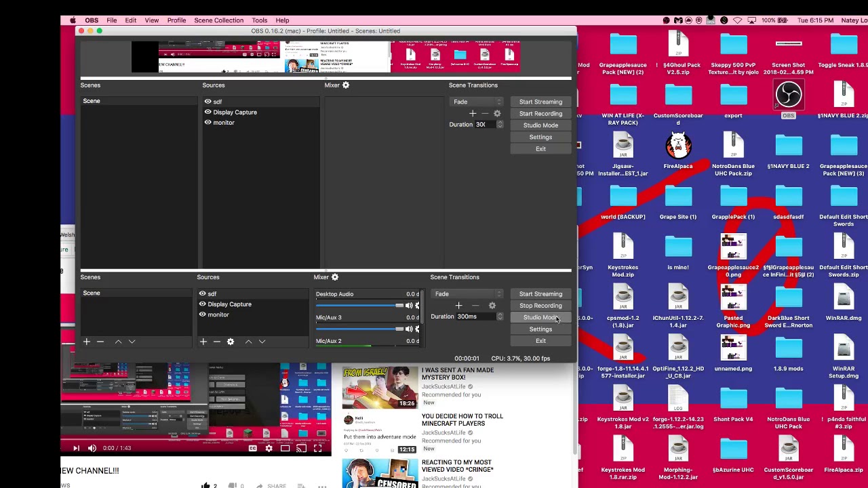
Task: Click Start Streaming above Stop Recording
Action: pos(540,294)
